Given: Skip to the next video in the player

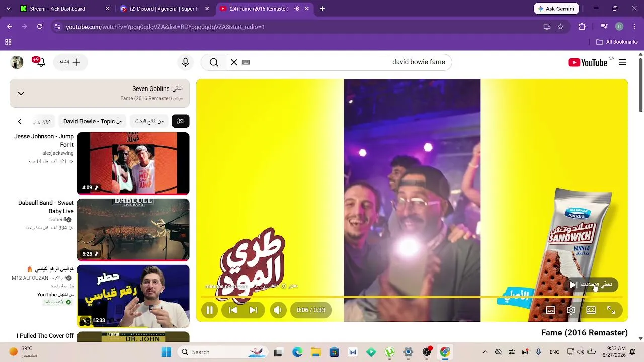Looking at the screenshot, I should (253, 310).
